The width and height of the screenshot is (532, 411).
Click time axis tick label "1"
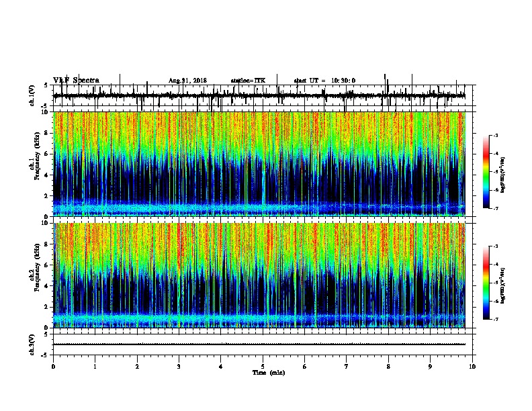click(95, 367)
